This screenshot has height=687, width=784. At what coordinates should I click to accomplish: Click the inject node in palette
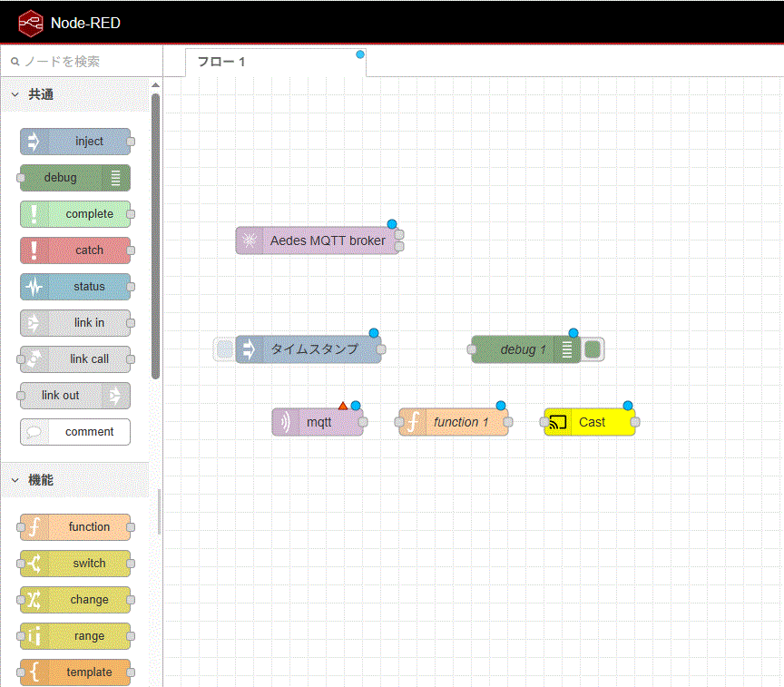point(76,142)
